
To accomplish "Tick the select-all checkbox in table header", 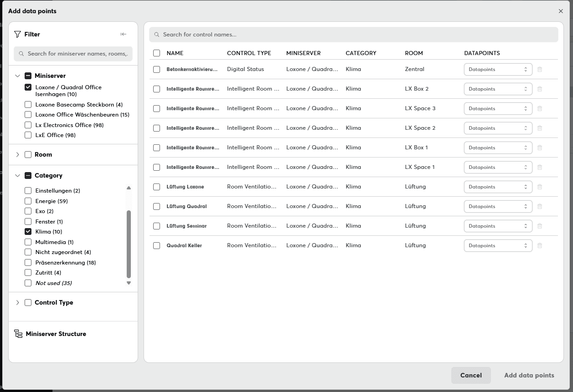I will [x=157, y=53].
